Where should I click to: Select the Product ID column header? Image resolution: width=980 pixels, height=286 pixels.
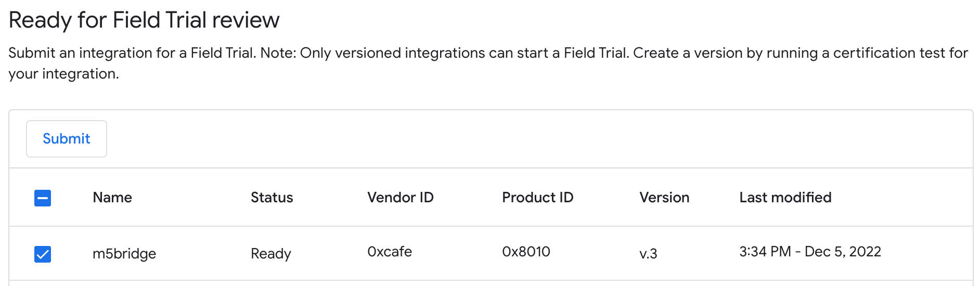(x=537, y=198)
